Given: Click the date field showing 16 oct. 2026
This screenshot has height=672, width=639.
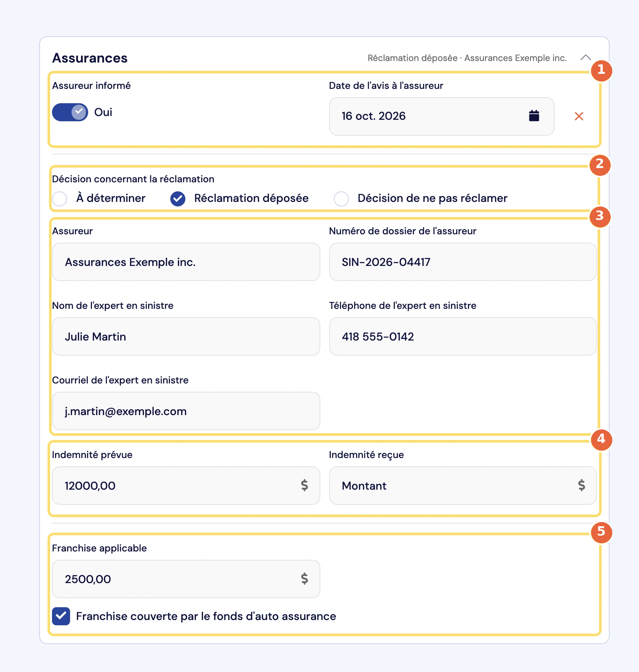Looking at the screenshot, I should click(442, 116).
